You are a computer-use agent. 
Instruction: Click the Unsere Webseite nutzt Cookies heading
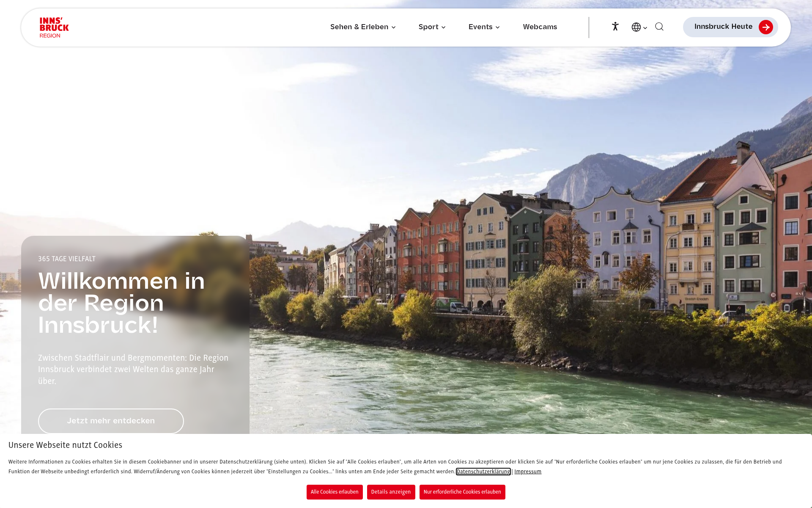tap(66, 445)
